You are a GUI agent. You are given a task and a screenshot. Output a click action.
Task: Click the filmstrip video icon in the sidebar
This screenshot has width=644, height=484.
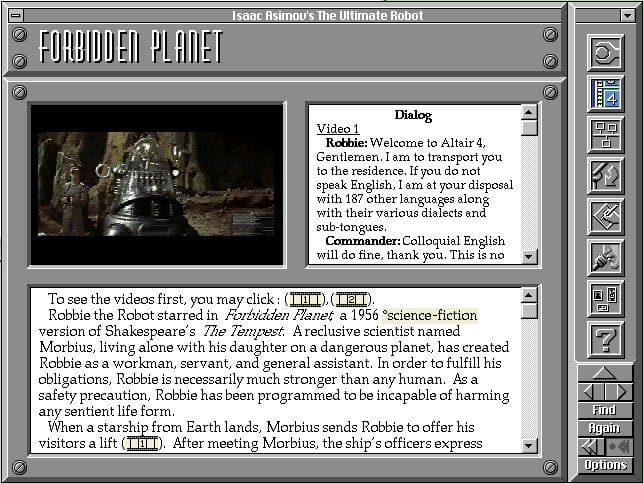coord(605,92)
